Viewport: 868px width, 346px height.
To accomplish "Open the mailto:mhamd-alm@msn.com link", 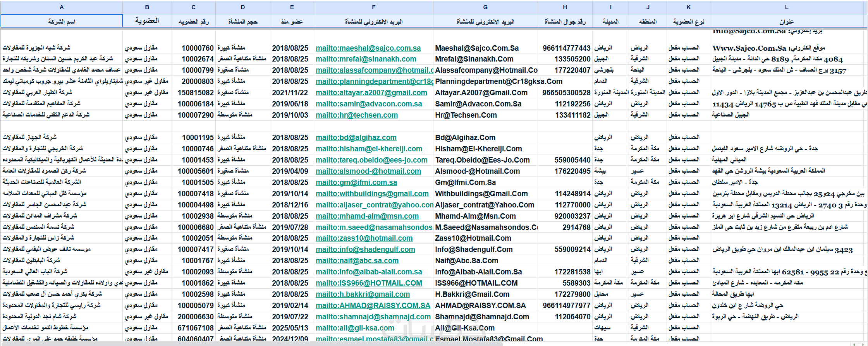I will pos(367,216).
